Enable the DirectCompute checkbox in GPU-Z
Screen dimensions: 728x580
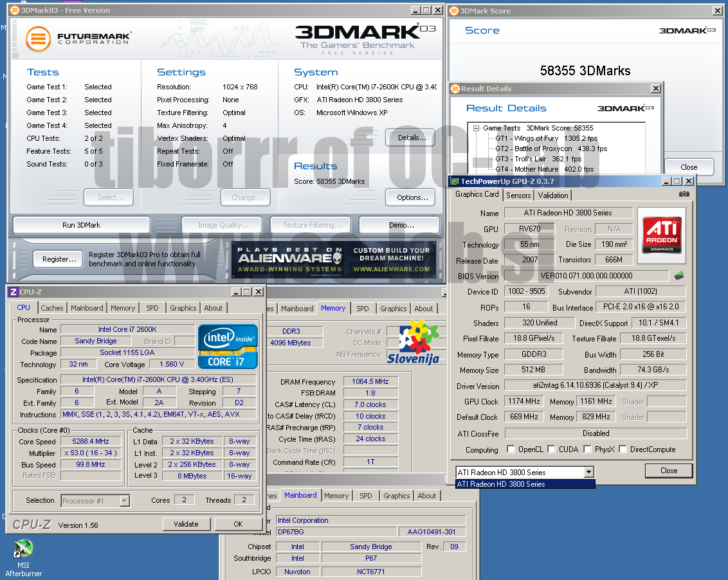(x=623, y=449)
